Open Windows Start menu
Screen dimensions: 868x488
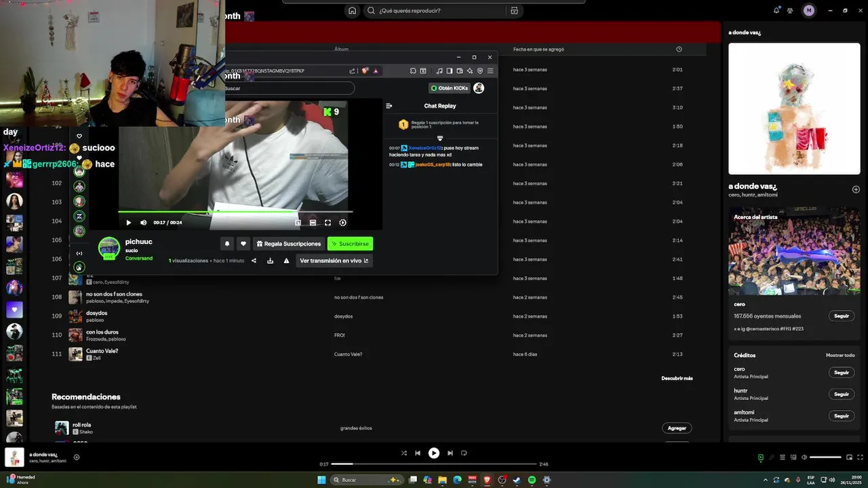pos(321,480)
